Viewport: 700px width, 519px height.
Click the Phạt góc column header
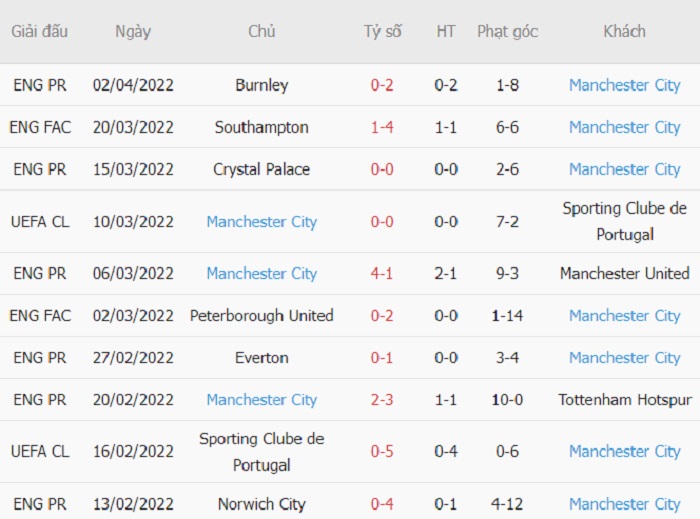click(x=508, y=32)
